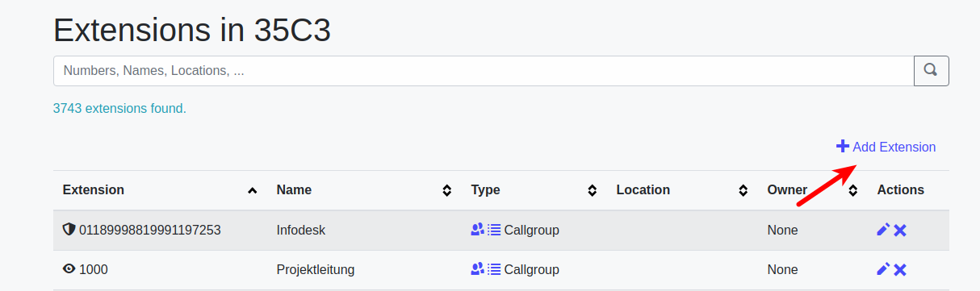The width and height of the screenshot is (980, 291).
Task: Delete the Projektleitung extension X icon
Action: click(900, 269)
